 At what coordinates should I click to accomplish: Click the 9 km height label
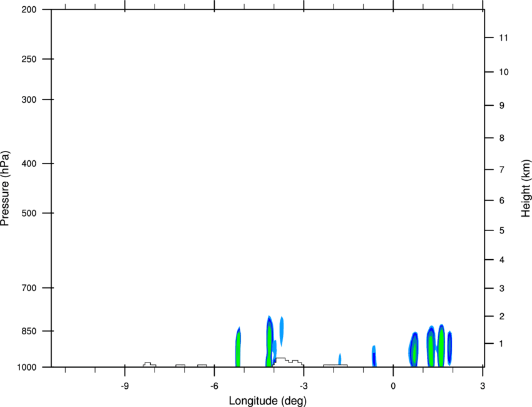(502, 106)
